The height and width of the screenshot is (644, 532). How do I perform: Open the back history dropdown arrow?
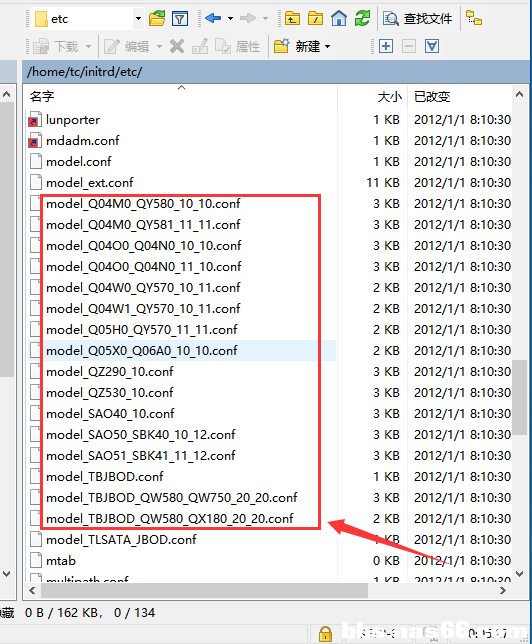[230, 18]
